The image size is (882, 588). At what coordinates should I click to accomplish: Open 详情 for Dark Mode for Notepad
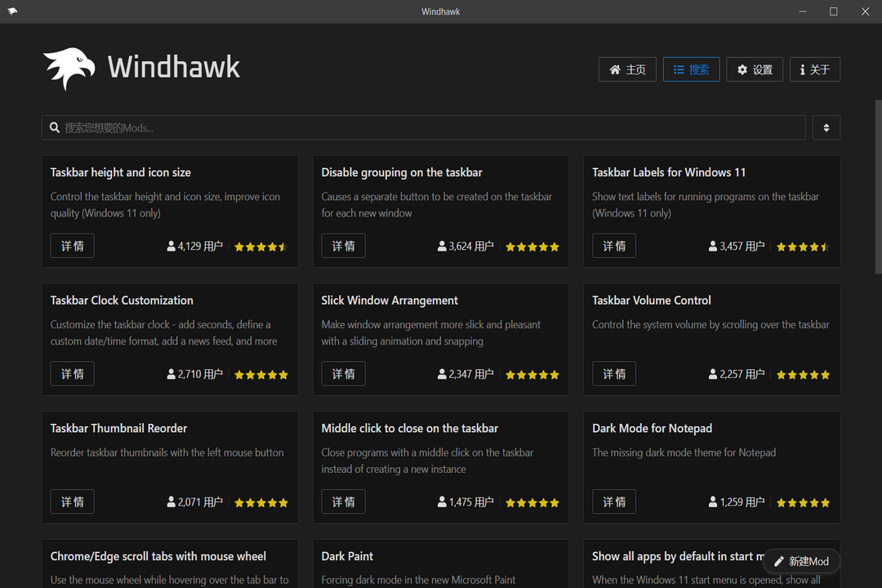[613, 501]
